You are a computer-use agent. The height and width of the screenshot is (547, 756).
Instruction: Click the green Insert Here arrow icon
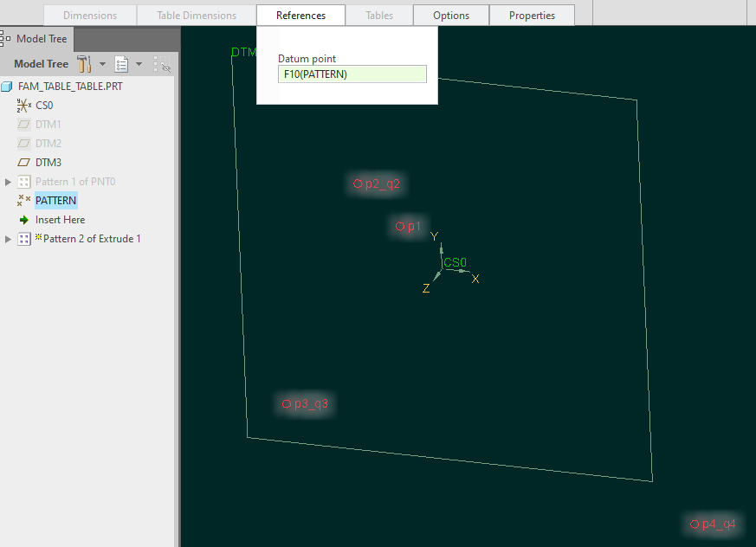click(x=24, y=219)
